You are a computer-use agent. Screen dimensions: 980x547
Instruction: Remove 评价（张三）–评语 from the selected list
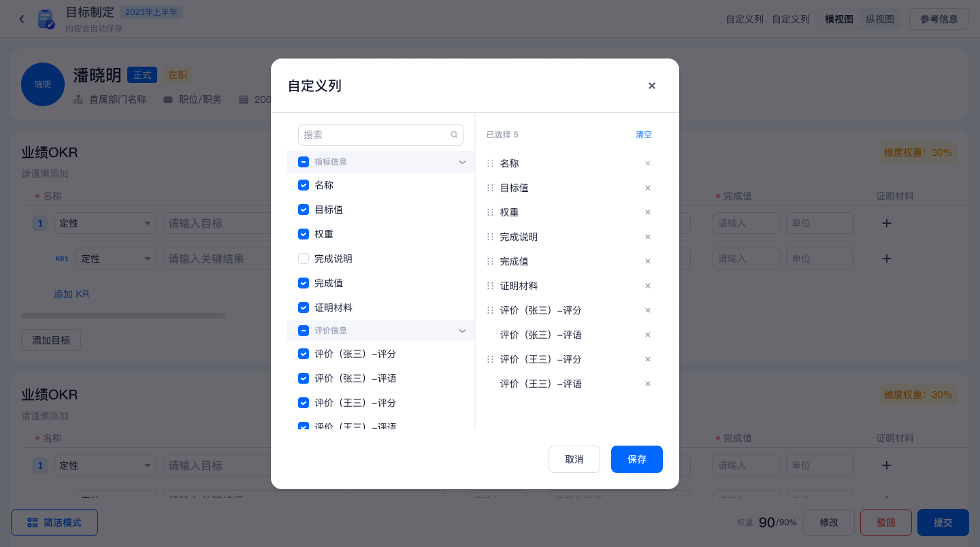coord(648,335)
